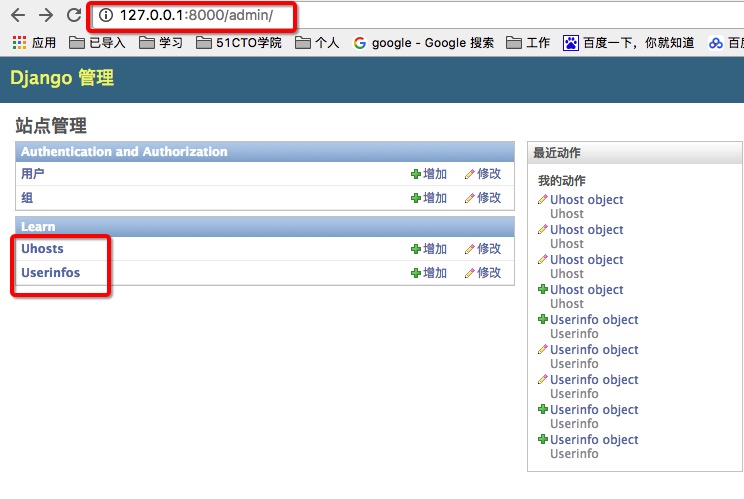Click 修改 for the Userinfos row
This screenshot has height=499, width=744.
click(x=483, y=273)
